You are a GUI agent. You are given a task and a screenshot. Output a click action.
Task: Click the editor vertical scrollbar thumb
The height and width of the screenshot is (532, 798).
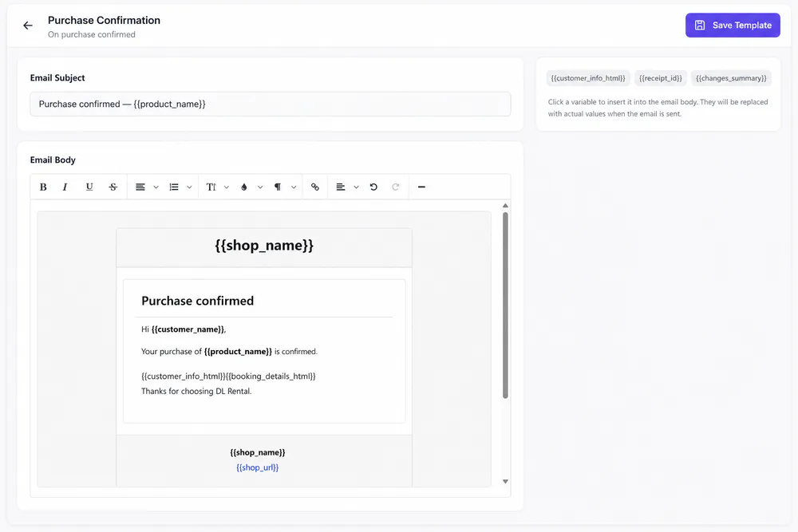click(505, 305)
